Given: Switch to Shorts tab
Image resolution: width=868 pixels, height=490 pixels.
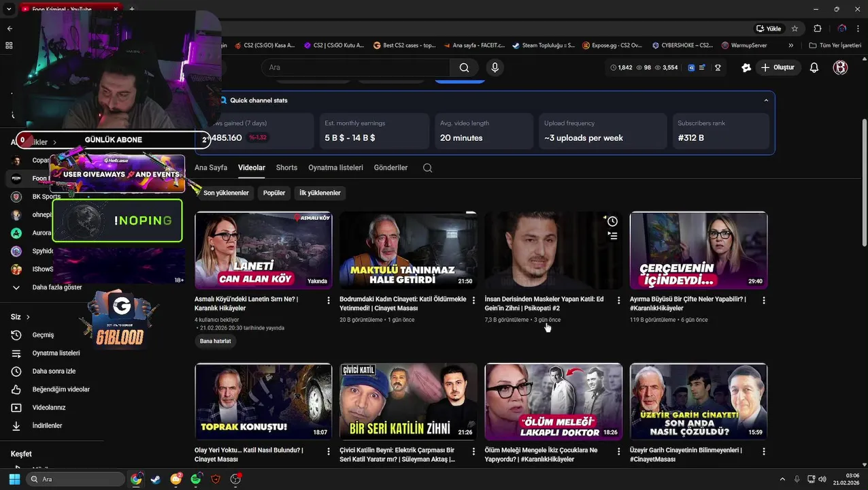Looking at the screenshot, I should pos(286,167).
